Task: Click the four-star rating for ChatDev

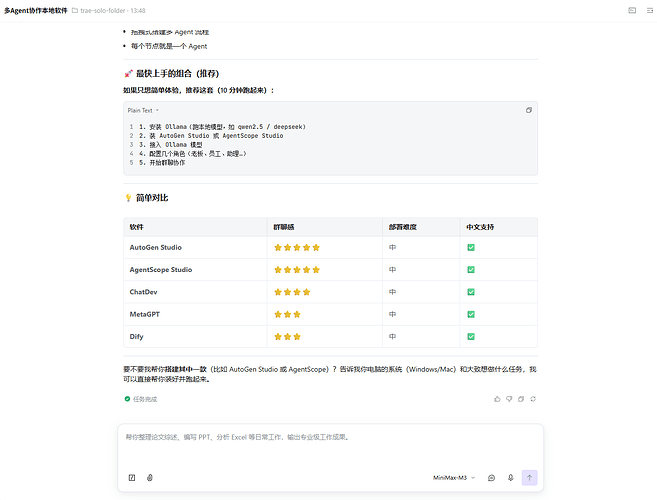Action: [292, 292]
